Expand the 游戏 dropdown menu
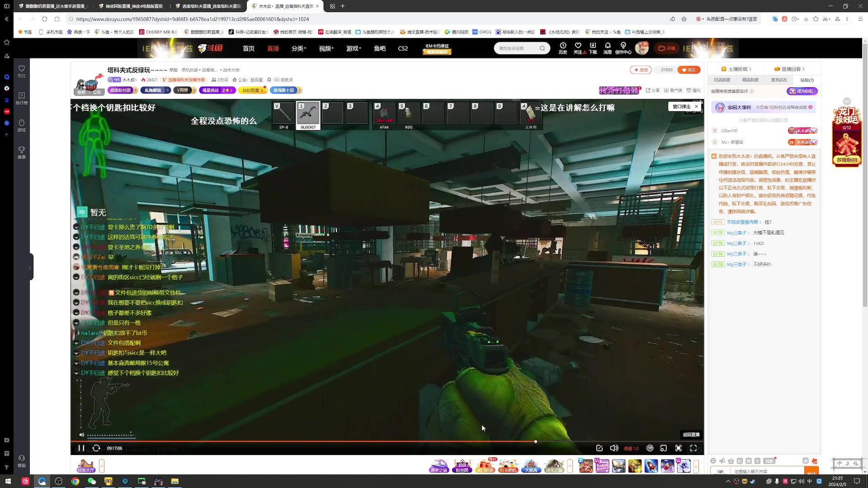 pyautogui.click(x=354, y=48)
